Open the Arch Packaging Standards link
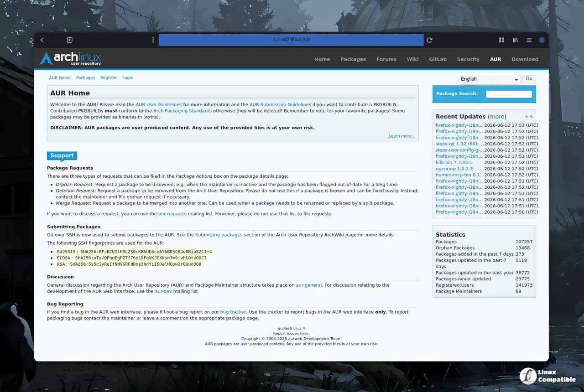The width and height of the screenshot is (584, 392). (182, 111)
